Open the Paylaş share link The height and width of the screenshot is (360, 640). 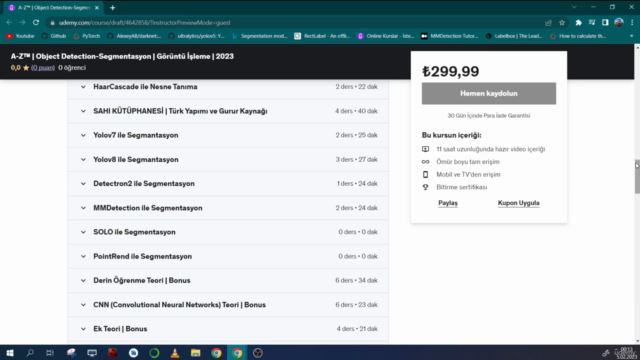tap(448, 203)
